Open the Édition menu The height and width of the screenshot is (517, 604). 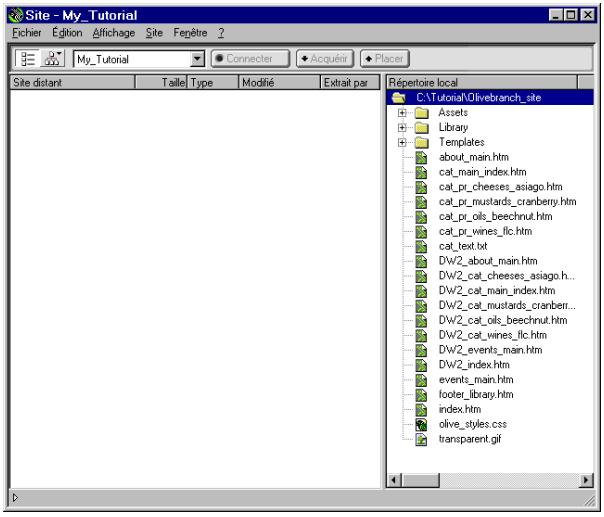[x=67, y=33]
